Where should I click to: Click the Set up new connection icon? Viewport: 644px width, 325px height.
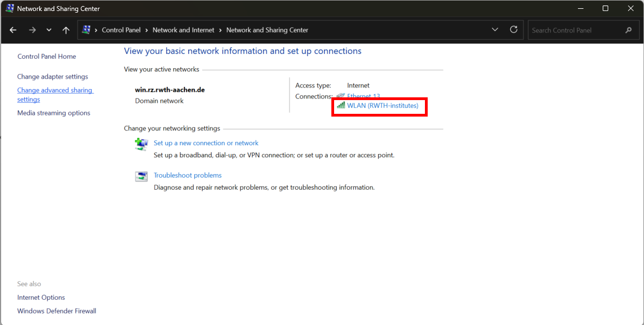coord(141,144)
